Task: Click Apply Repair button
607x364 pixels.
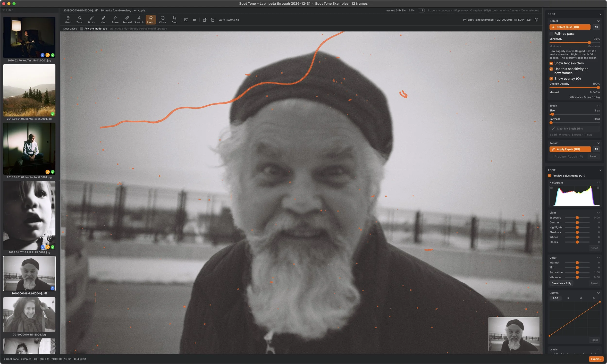Action: click(x=570, y=149)
